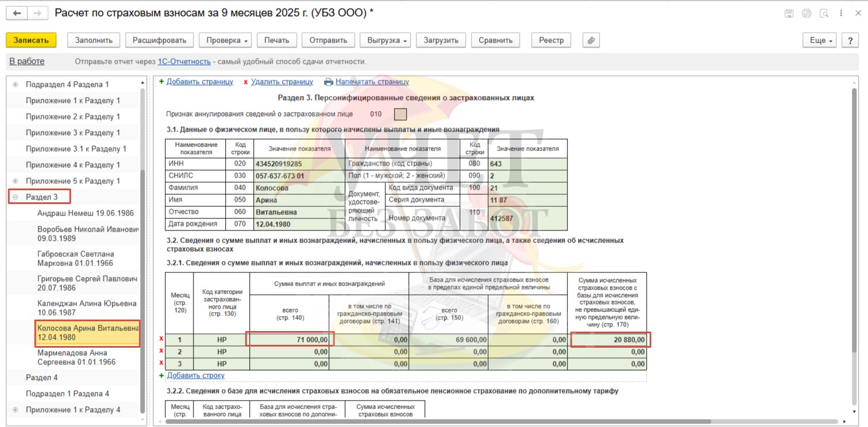The image size is (868, 427).
Task: Expand Приложение 1 к Разделу 4 node
Action: [15, 410]
